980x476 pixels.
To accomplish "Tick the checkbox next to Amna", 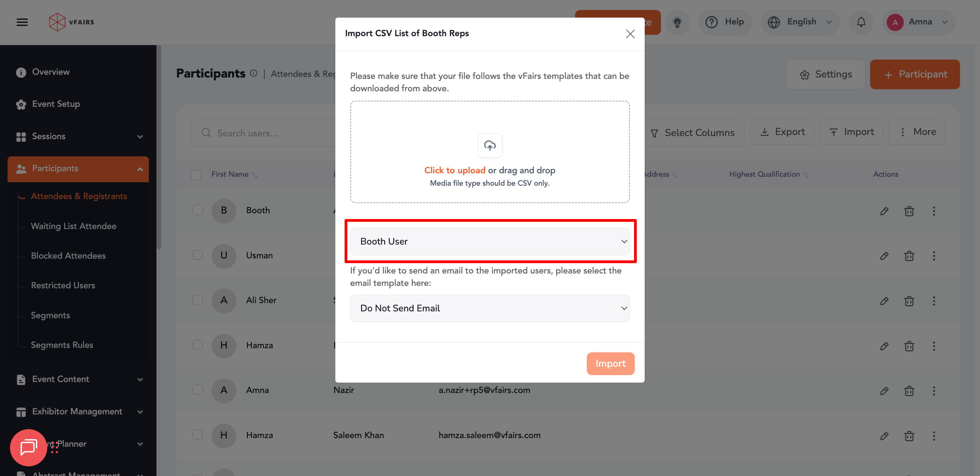I will coord(197,390).
